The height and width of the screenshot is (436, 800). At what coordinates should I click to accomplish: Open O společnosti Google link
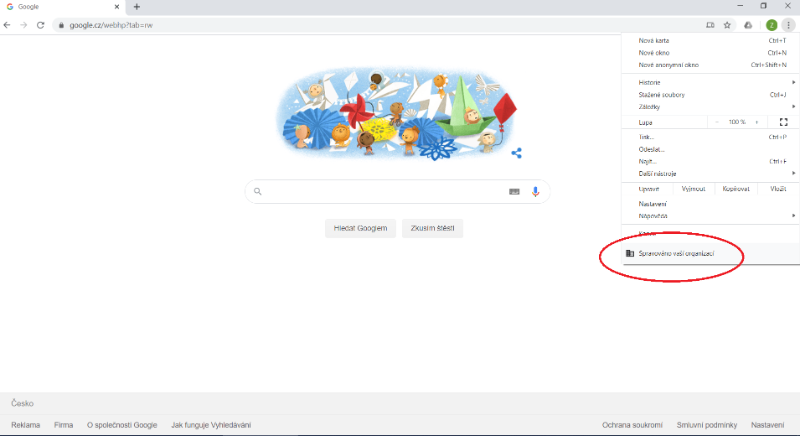(122, 425)
